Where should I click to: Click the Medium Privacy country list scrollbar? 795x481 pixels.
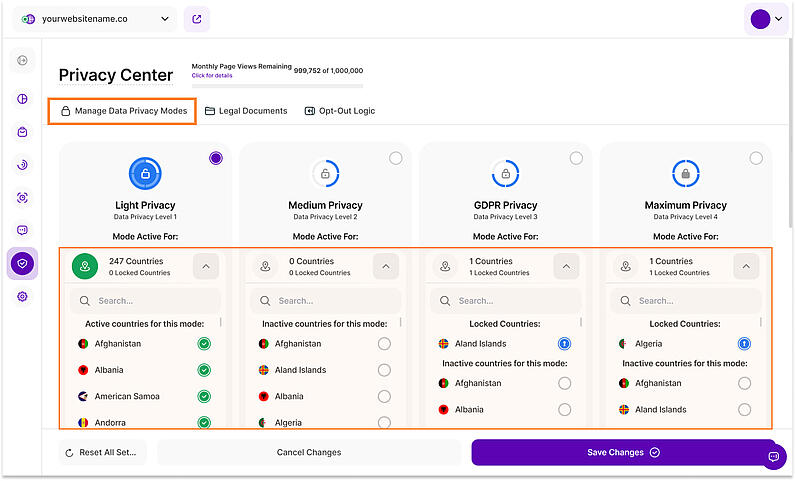click(x=401, y=322)
